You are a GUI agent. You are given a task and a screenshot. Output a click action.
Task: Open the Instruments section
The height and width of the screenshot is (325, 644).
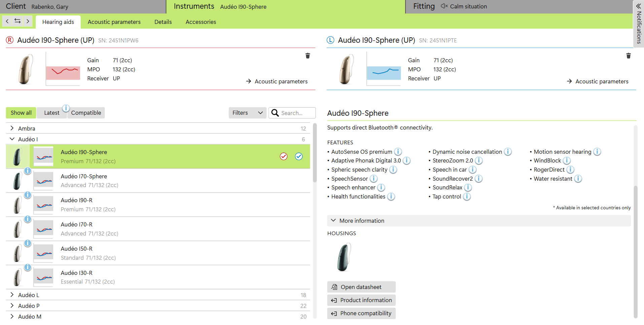[x=286, y=6]
